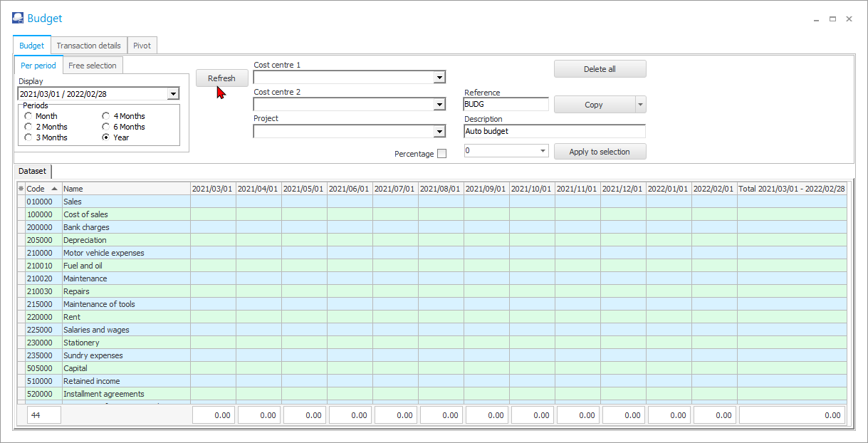Click the Budget app icon in title bar
The width and height of the screenshot is (868, 443).
point(18,19)
